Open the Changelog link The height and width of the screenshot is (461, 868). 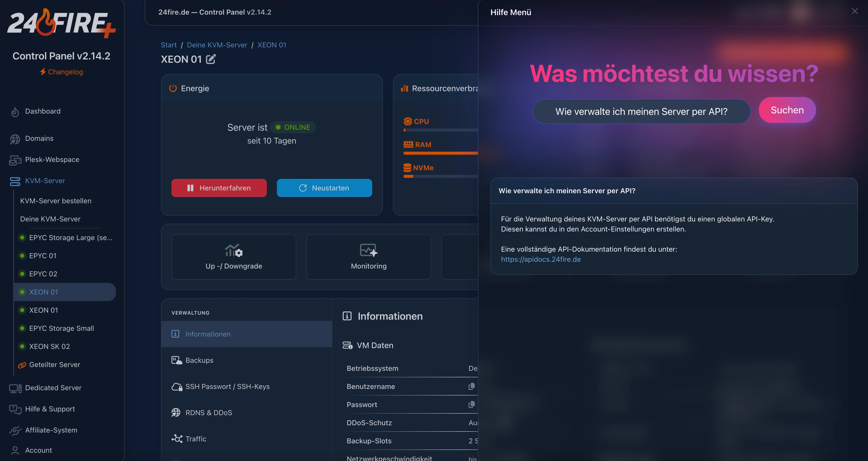[x=61, y=72]
